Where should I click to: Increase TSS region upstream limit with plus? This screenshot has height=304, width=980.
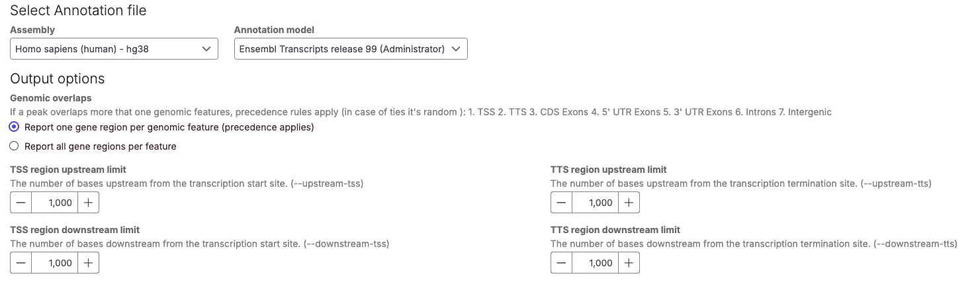click(88, 203)
